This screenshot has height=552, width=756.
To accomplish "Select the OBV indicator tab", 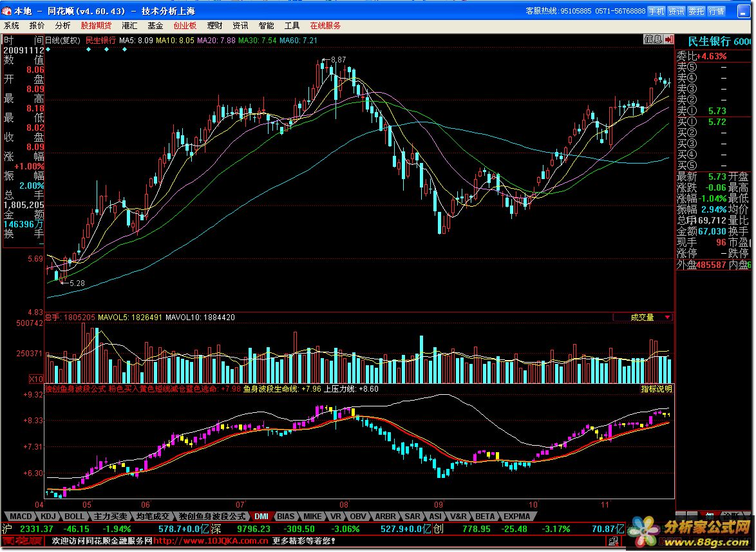I will tap(357, 517).
